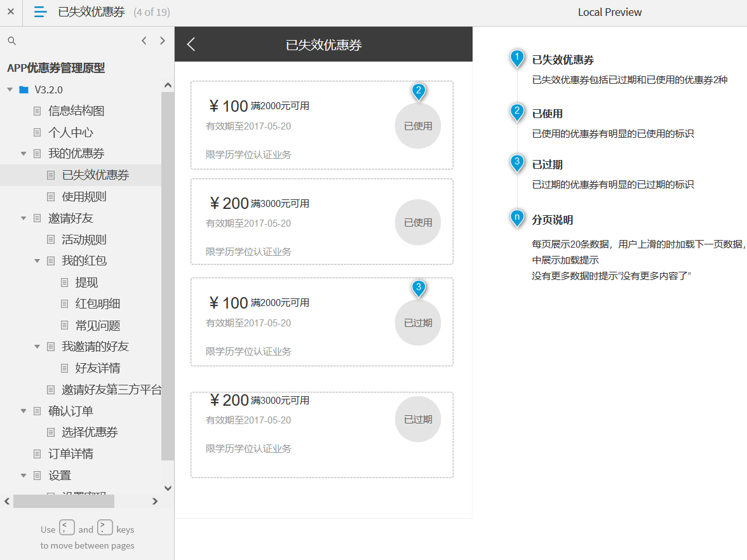The image size is (747, 560).
Task: Open the 我的优惠券 page
Action: pos(76,154)
